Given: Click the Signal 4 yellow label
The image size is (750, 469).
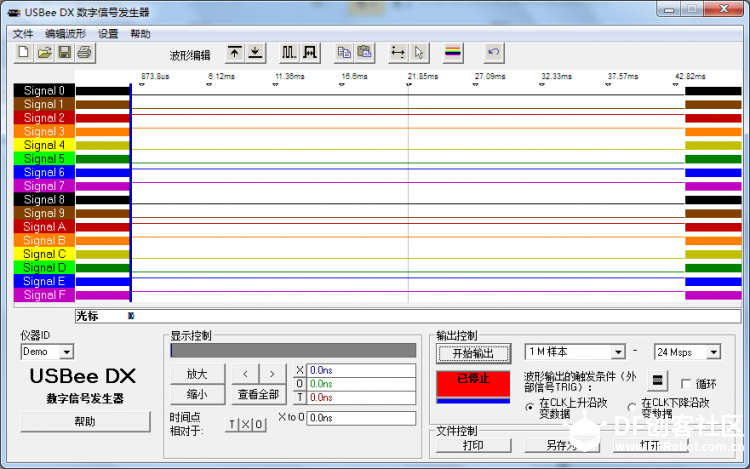Looking at the screenshot, I should tap(44, 145).
